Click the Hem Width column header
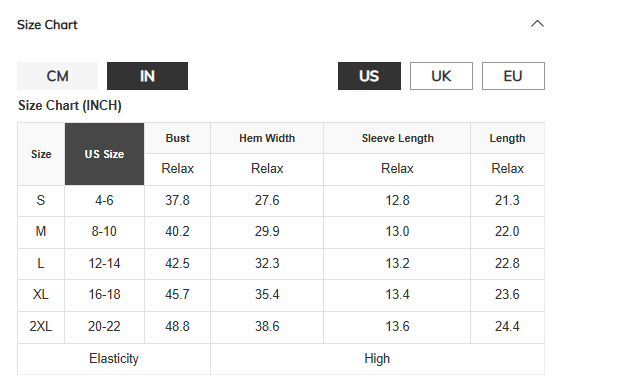619x383 pixels. [x=267, y=138]
